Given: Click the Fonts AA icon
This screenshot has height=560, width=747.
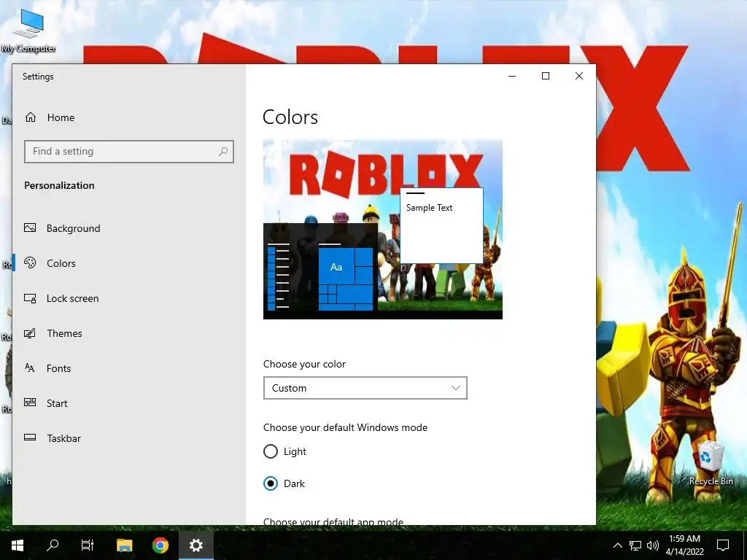Looking at the screenshot, I should pyautogui.click(x=30, y=368).
